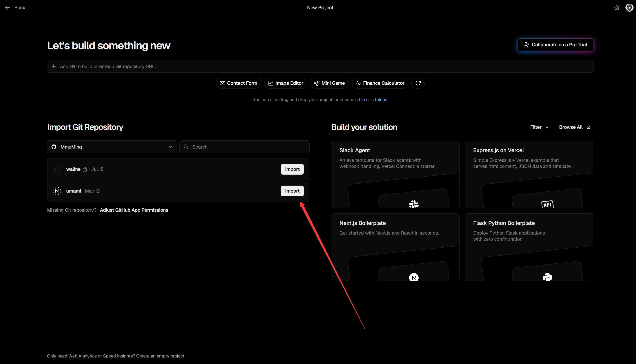Open the Flask Python Boilerplate template
The width and height of the screenshot is (636, 364).
[529, 247]
